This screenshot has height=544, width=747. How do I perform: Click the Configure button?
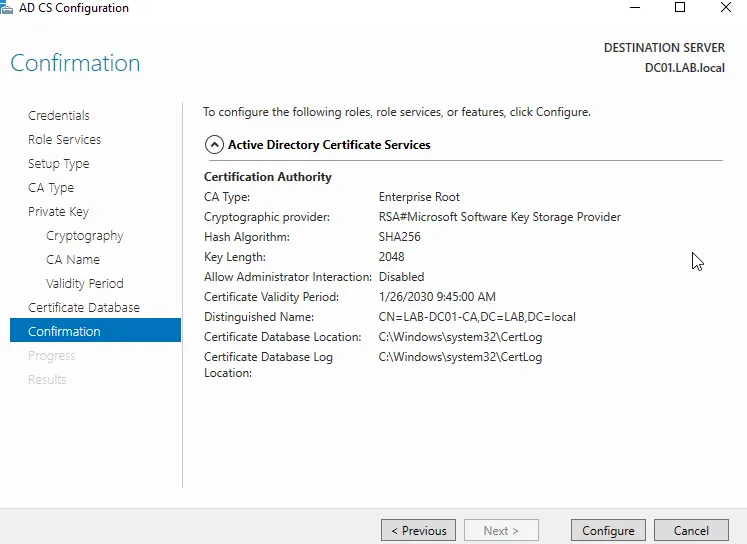(608, 531)
